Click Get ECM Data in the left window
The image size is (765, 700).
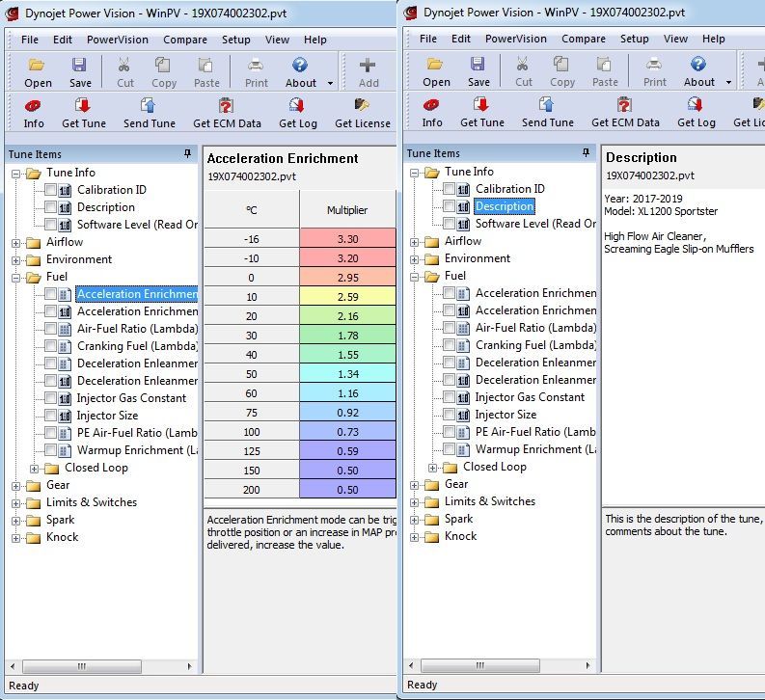click(x=227, y=113)
